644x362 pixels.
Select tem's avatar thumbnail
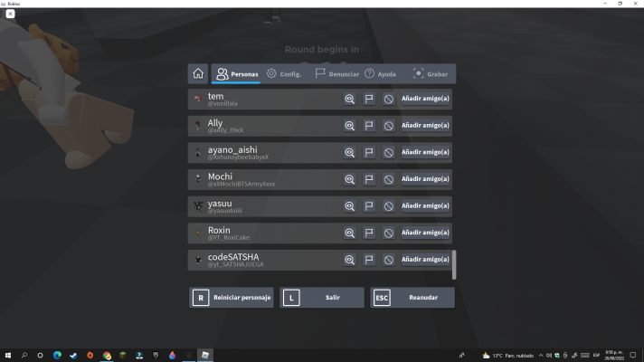(198, 99)
